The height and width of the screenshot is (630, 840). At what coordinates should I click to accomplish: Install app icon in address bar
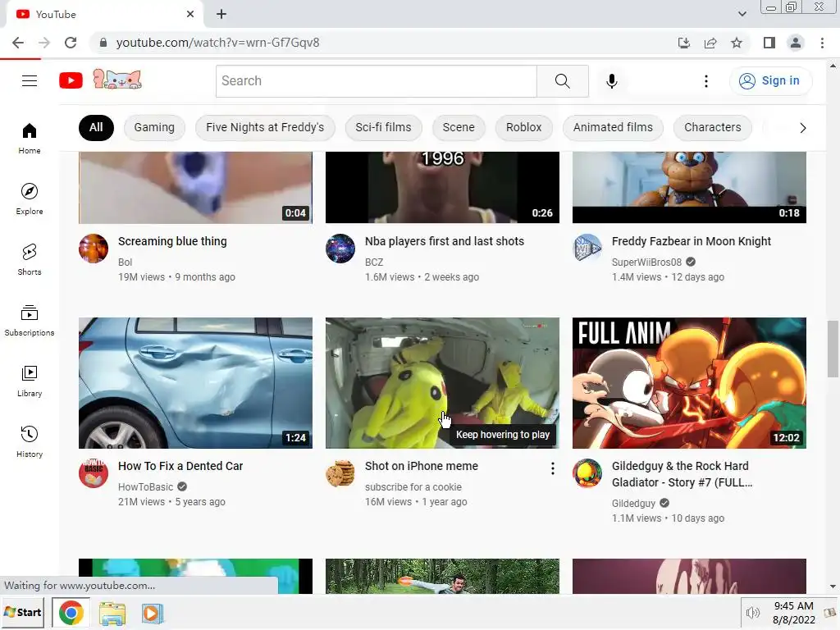coord(684,43)
